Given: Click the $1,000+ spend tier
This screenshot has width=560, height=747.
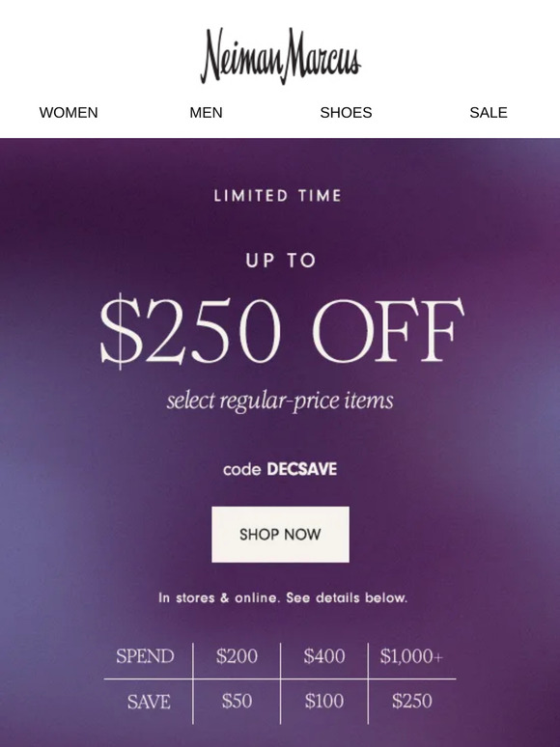Looking at the screenshot, I should point(411,656).
